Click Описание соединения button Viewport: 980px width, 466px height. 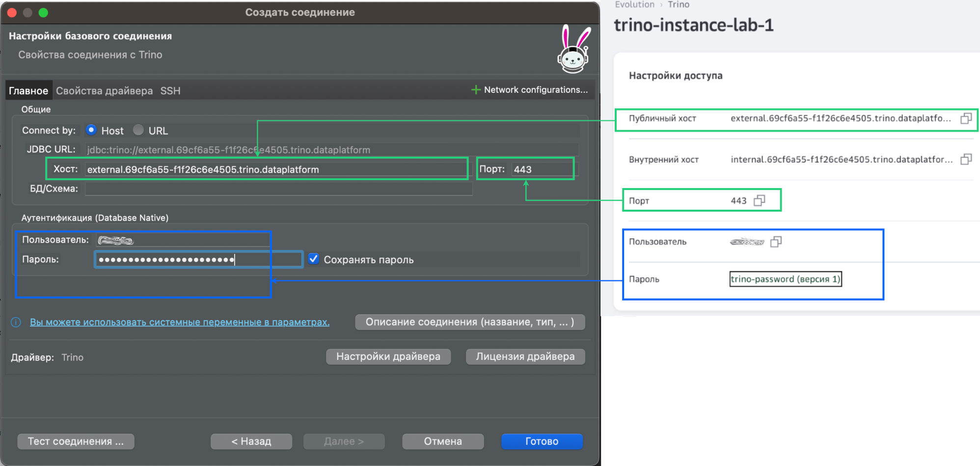coord(470,322)
